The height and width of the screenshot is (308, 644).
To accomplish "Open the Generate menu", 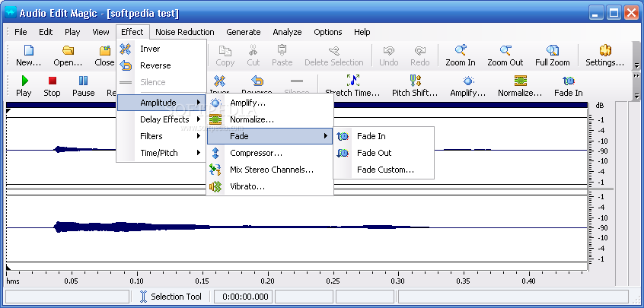I will click(244, 32).
